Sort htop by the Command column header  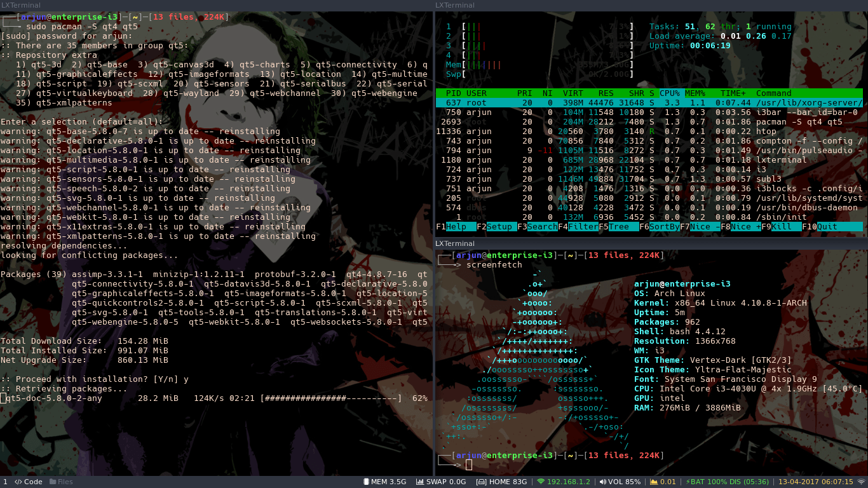coord(774,93)
